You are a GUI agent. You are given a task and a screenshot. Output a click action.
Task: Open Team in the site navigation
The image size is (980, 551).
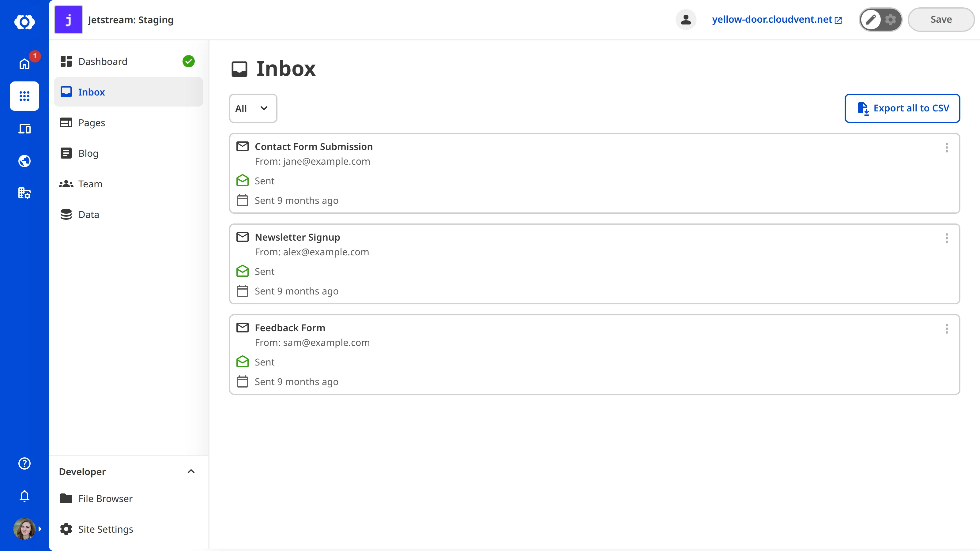(x=129, y=184)
